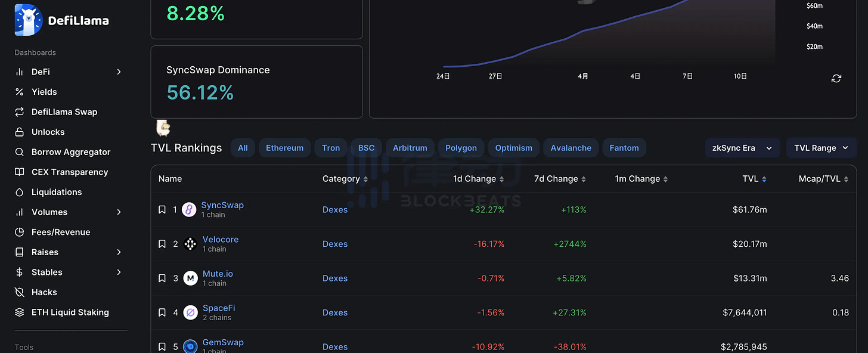Click the chart refresh icon
The height and width of the screenshot is (353, 868).
(x=836, y=79)
